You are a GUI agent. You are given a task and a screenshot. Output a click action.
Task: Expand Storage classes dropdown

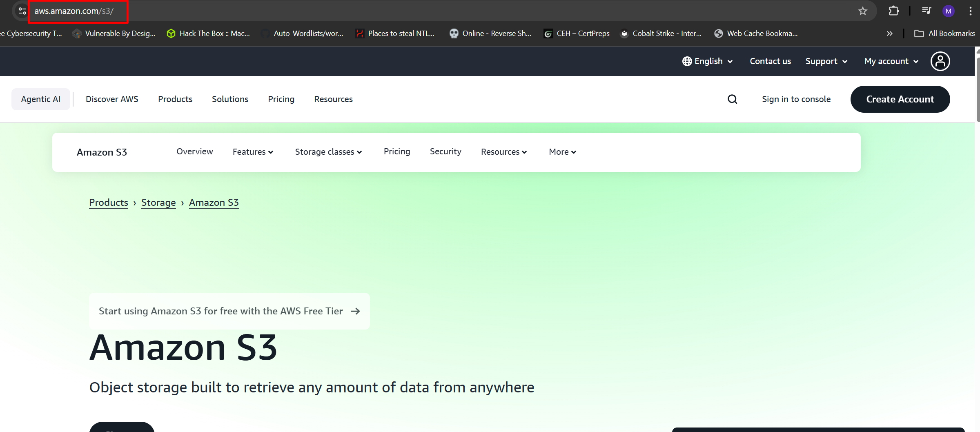328,152
